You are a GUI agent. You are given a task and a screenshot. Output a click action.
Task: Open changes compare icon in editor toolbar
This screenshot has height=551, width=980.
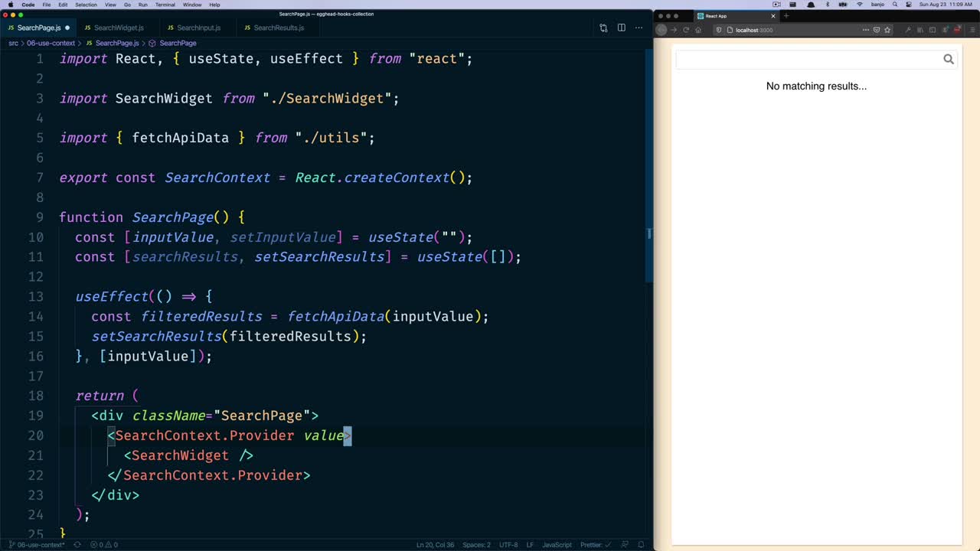(603, 28)
